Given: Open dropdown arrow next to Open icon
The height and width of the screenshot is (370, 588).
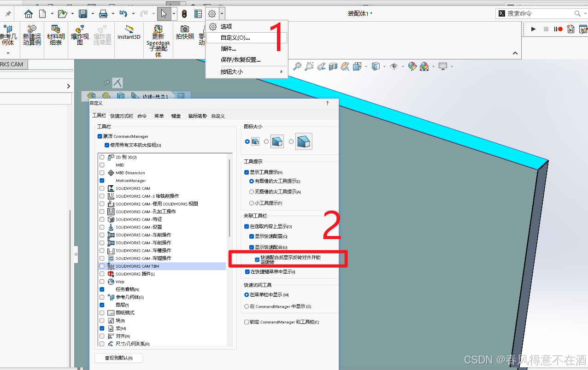Looking at the screenshot, I should [72, 14].
